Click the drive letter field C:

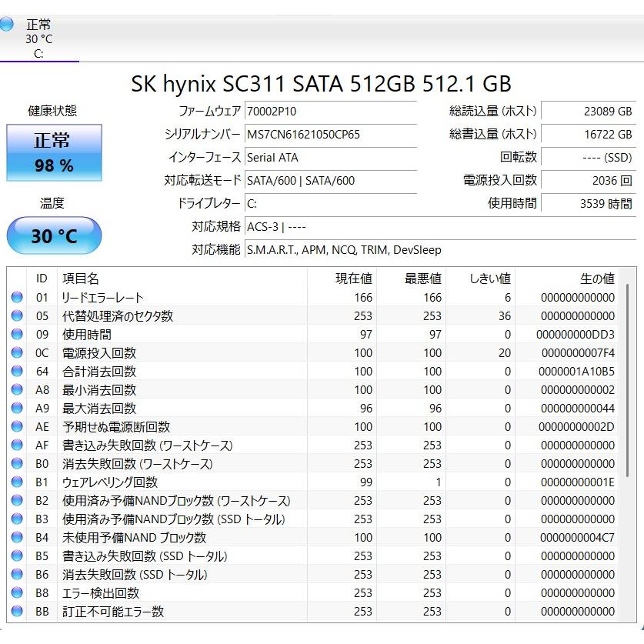click(331, 203)
